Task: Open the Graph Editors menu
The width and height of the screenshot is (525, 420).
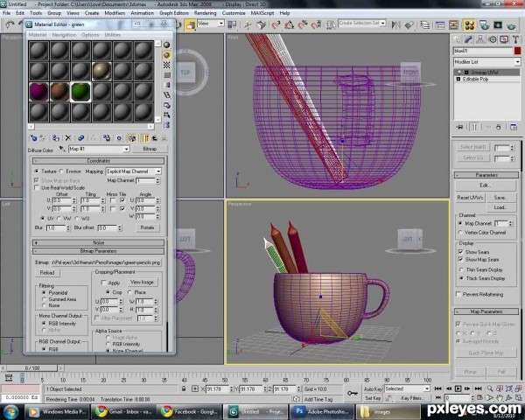Action: [174, 13]
